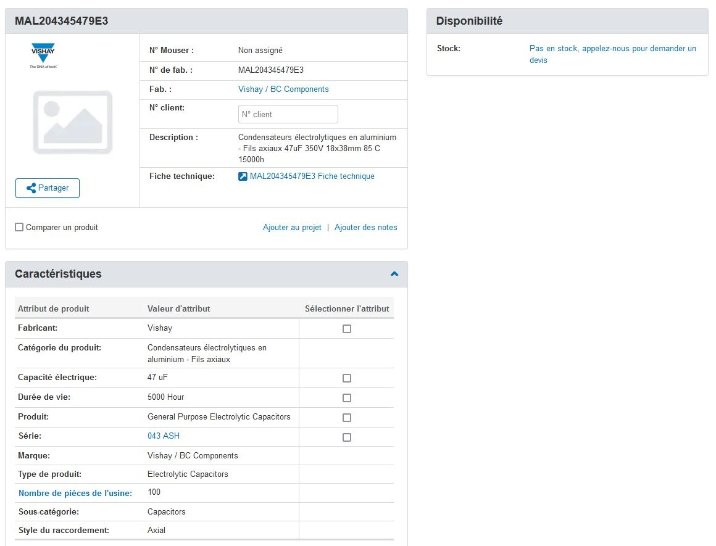
Task: Click the MAL204345479E3 product title
Action: point(61,21)
